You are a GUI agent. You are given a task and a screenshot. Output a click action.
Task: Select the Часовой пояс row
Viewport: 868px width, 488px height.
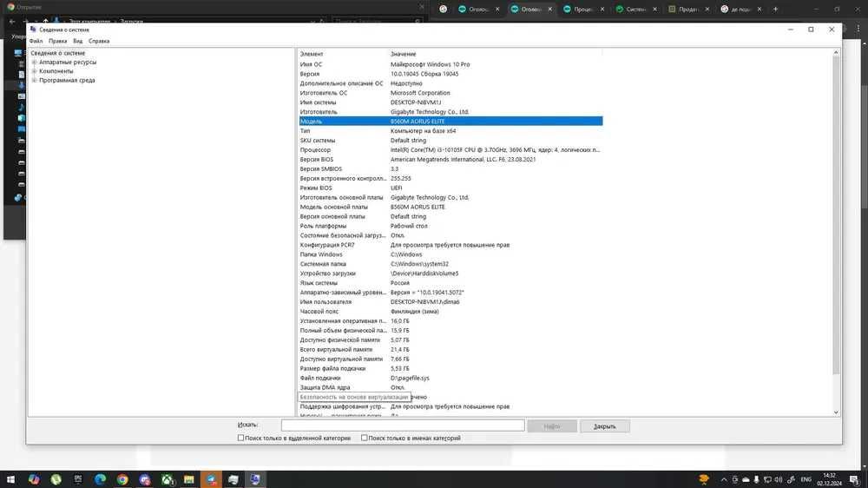click(x=450, y=312)
